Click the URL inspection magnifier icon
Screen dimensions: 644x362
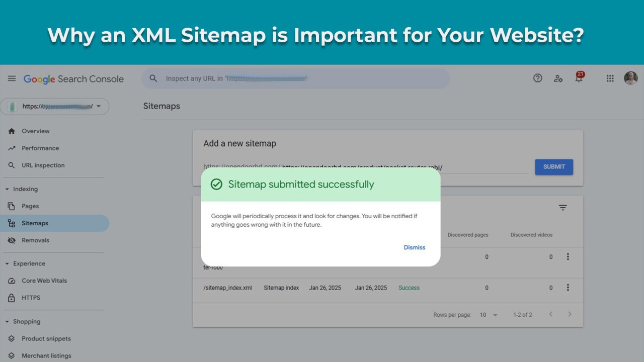[12, 165]
